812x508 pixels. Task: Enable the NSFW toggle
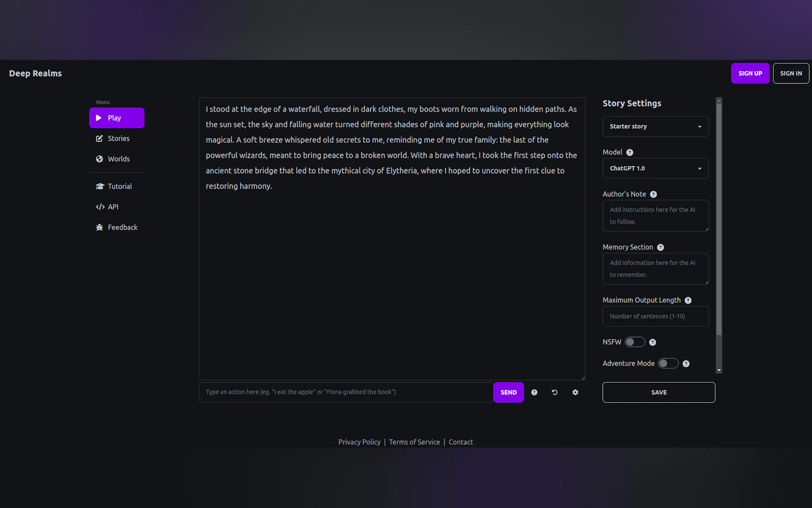635,342
